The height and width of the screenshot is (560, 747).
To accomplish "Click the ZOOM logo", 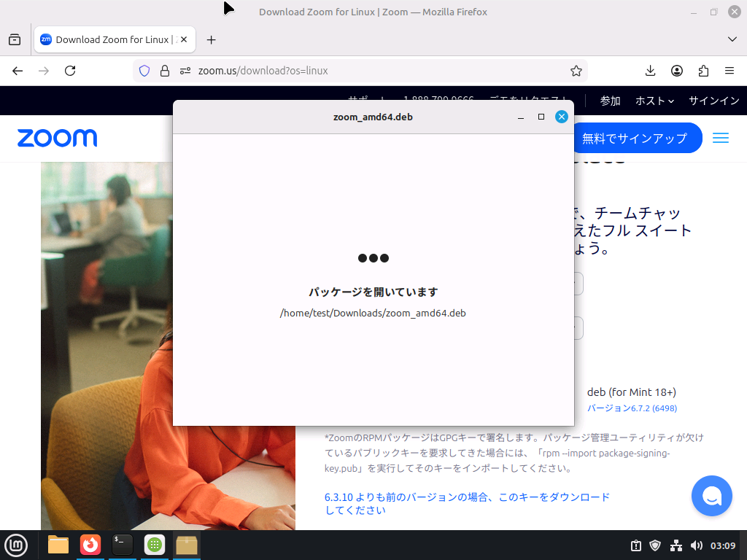I will tap(57, 138).
